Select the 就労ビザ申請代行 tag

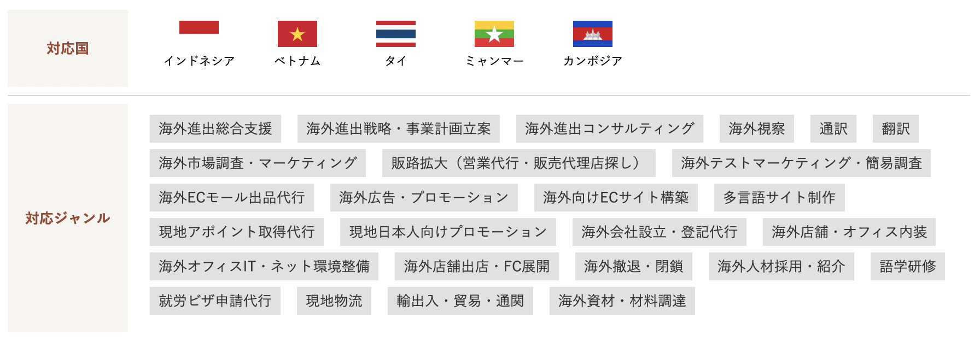pos(215,301)
